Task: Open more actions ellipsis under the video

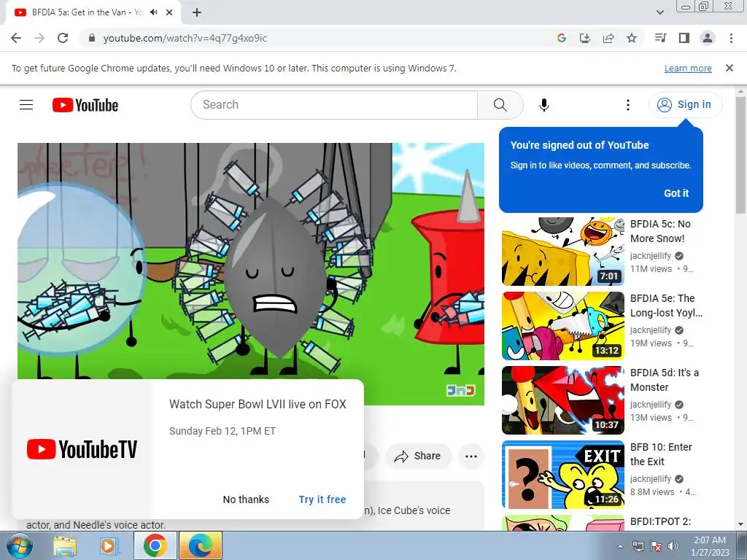Action: click(471, 456)
